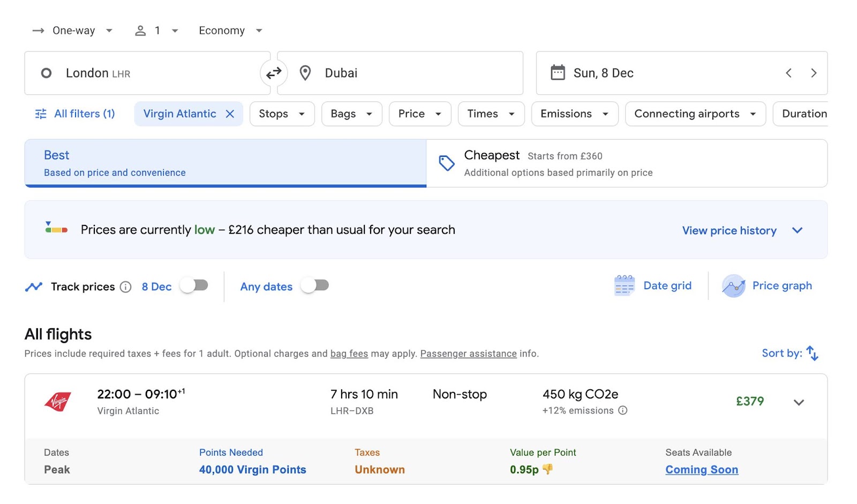Open All filters (1)
Viewport: 857px width, 504px height.
(x=75, y=114)
